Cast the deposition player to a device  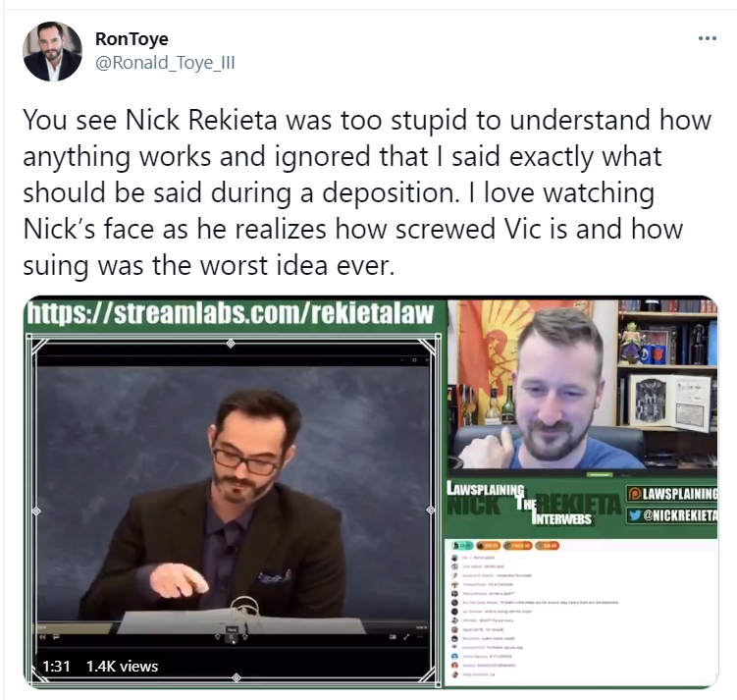(x=393, y=637)
